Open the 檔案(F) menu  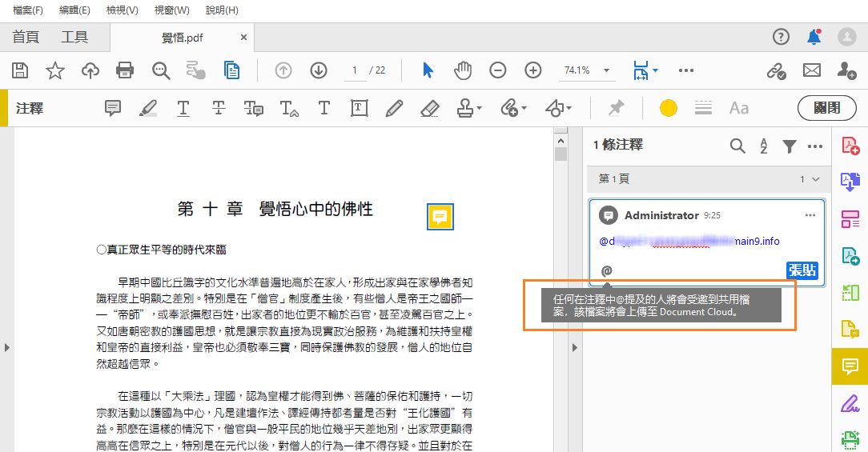pyautogui.click(x=28, y=10)
